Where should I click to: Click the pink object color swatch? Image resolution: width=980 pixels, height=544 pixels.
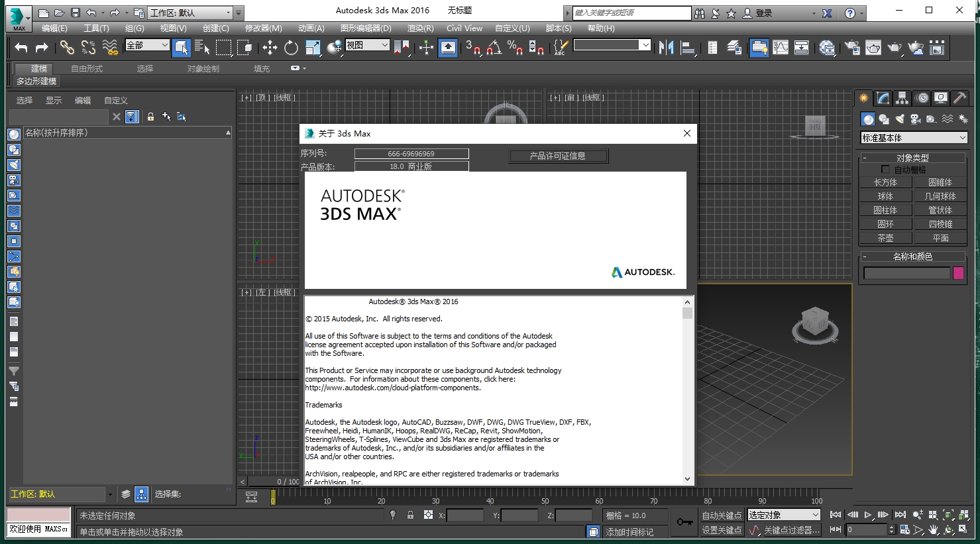click(958, 273)
